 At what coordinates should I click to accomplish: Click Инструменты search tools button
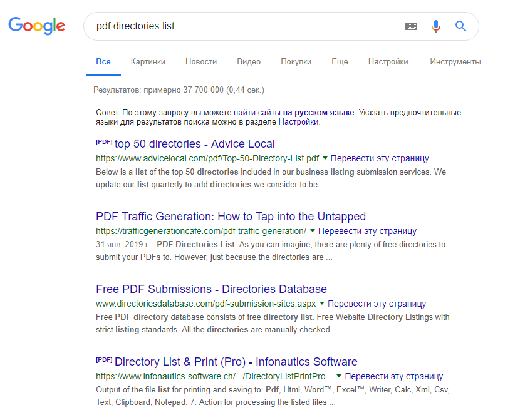click(455, 62)
